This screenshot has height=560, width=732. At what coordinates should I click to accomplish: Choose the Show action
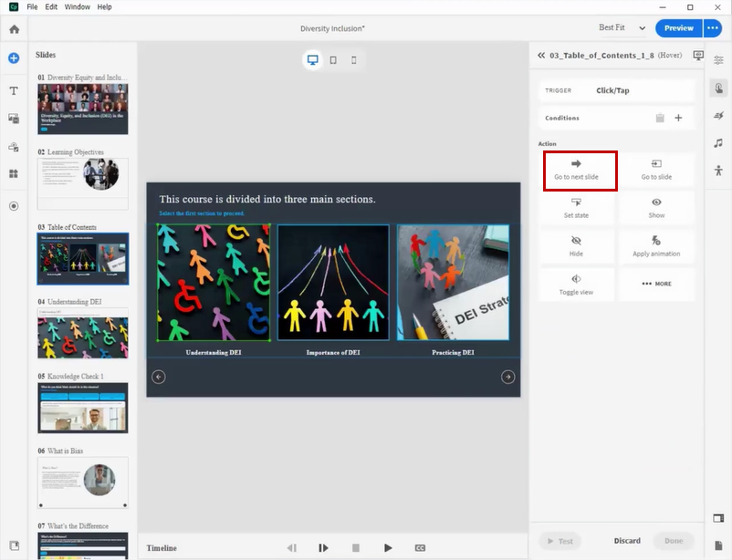click(656, 209)
